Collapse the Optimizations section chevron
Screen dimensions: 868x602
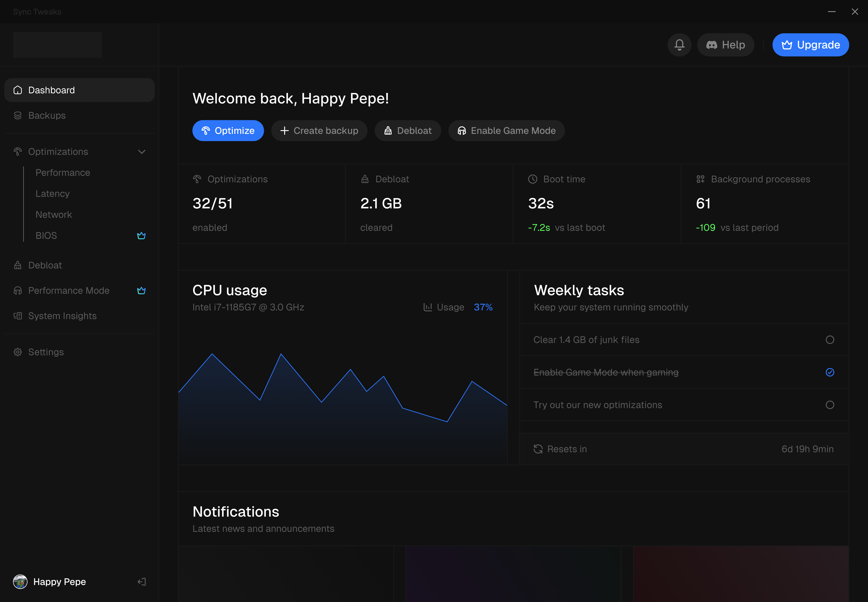142,152
